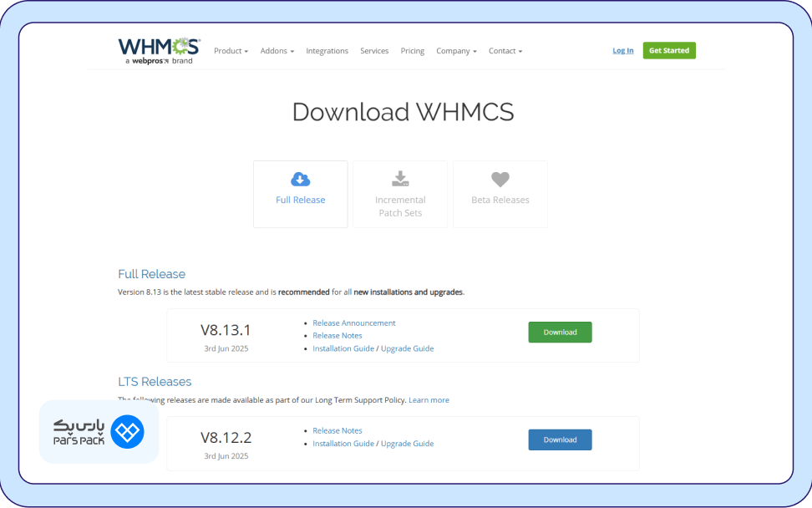The width and height of the screenshot is (812, 508).
Task: Open the Integrations menu item
Action: [x=327, y=50]
